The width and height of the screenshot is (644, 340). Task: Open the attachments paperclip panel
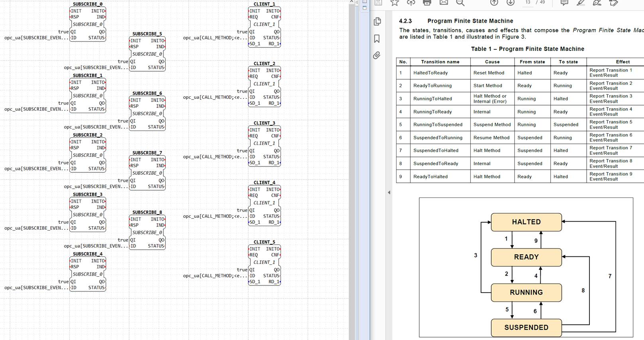tap(377, 55)
